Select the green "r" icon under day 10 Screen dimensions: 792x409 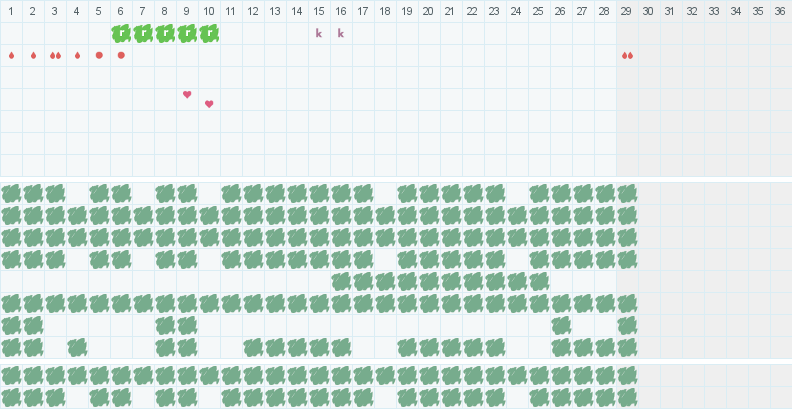tap(209, 33)
